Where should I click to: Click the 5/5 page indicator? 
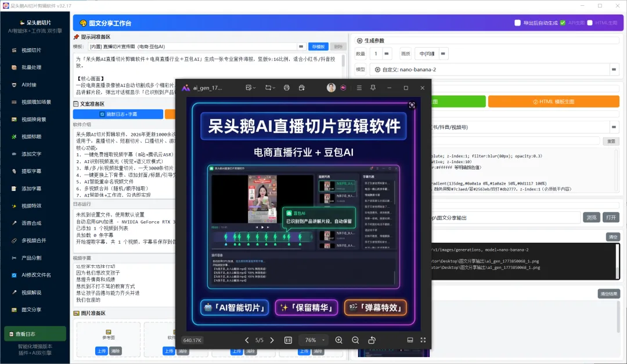[x=260, y=340]
